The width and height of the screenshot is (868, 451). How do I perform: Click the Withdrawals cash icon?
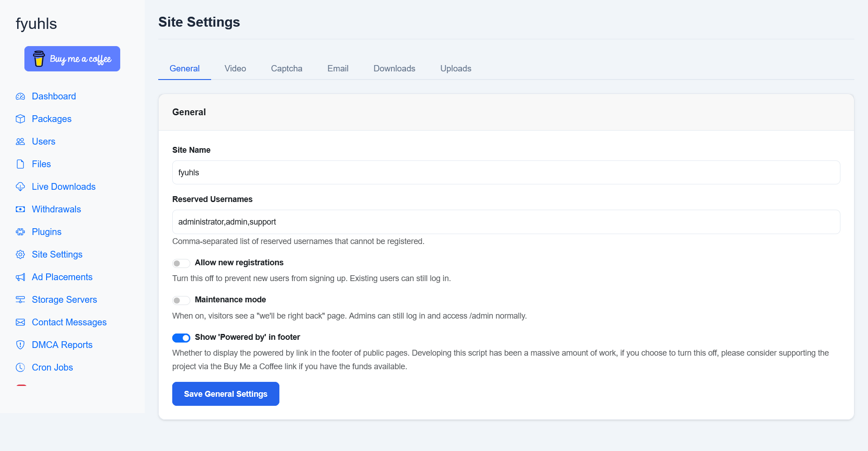20,209
